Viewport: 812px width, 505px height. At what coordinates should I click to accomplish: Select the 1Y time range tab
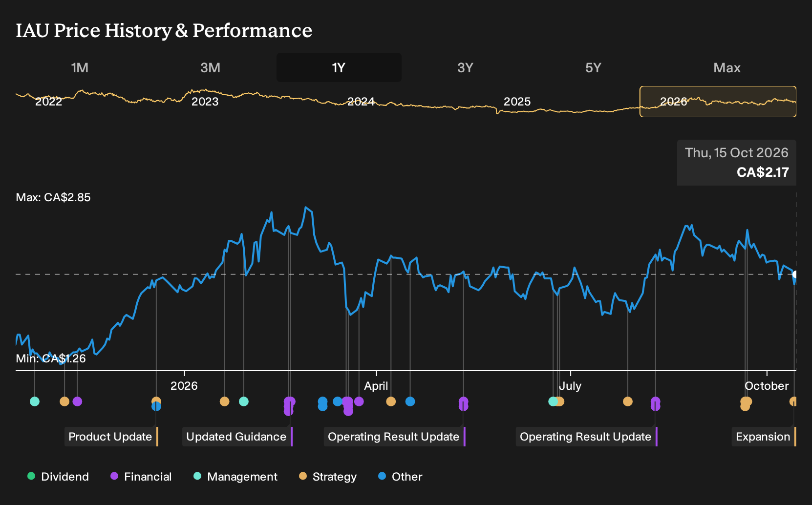click(x=339, y=67)
